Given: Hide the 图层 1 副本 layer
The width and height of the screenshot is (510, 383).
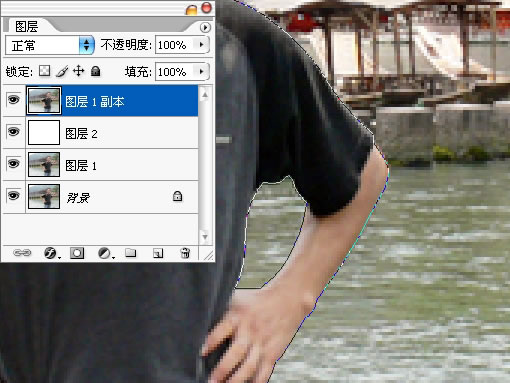Looking at the screenshot, I should 14,100.
